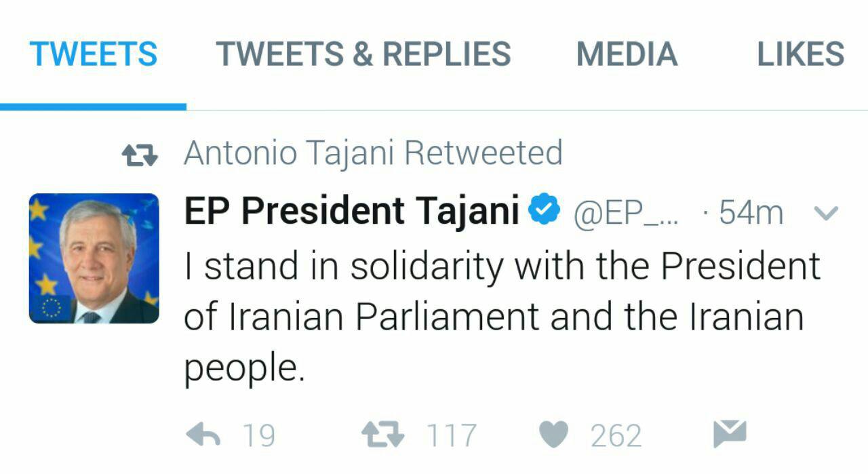Screen dimensions: 868x474
Task: Expand the tweet options chevron menu
Action: point(825,213)
